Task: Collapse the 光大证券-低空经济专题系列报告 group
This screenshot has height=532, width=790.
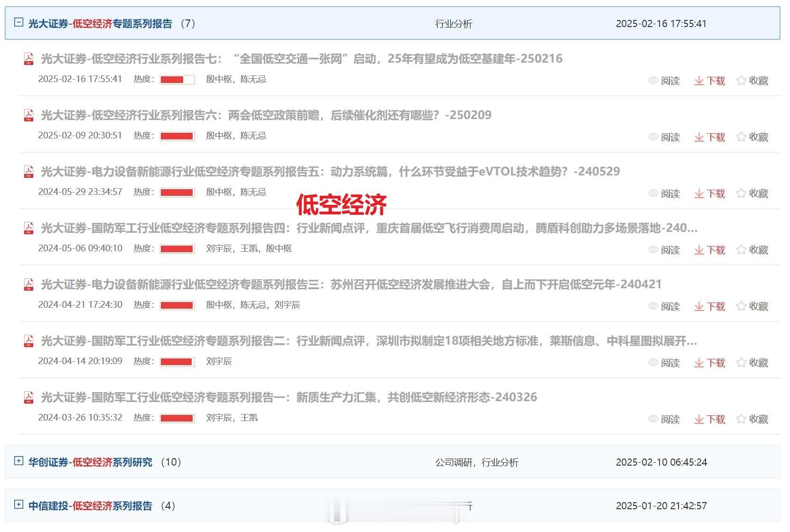Action: [19, 22]
